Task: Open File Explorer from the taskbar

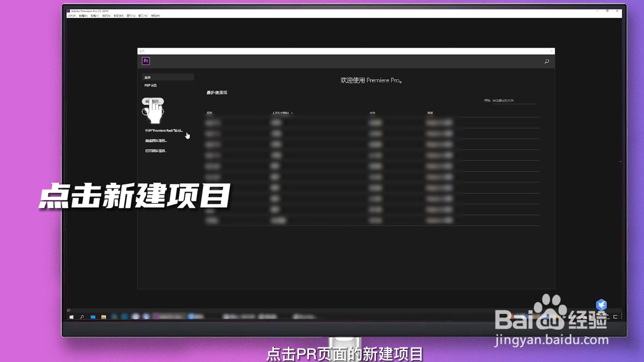Action: [x=104, y=317]
